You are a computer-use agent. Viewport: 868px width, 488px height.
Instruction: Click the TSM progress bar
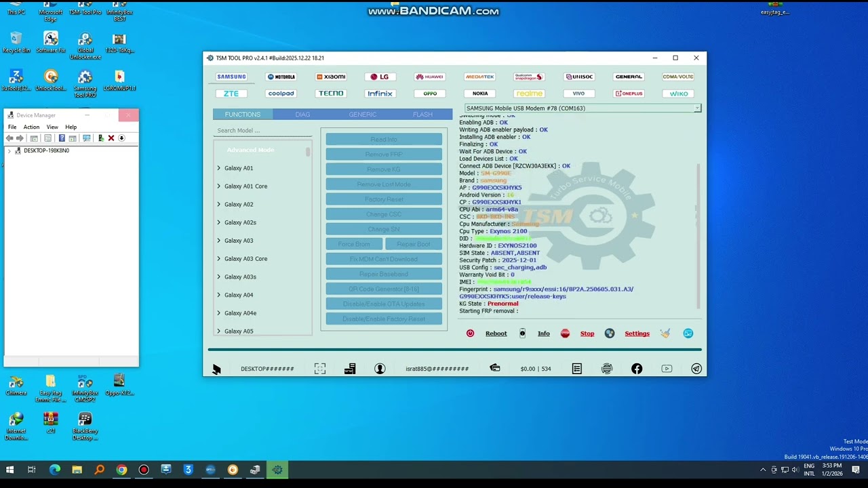pos(455,350)
